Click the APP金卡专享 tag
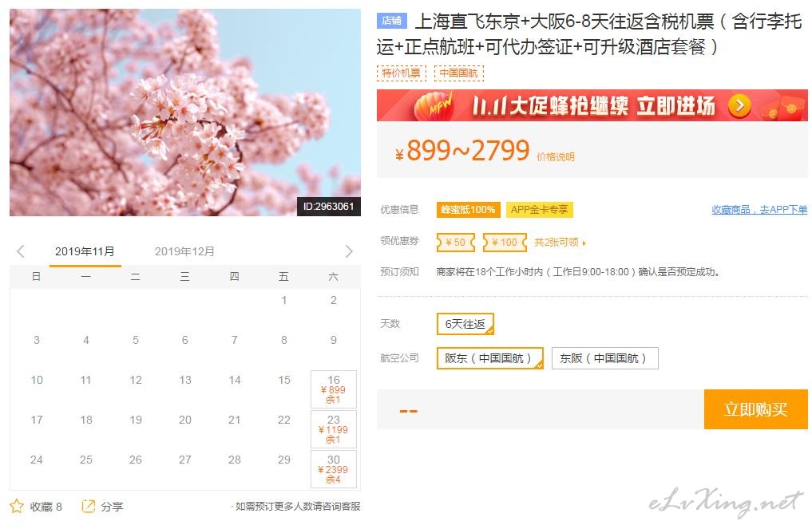 click(x=540, y=210)
